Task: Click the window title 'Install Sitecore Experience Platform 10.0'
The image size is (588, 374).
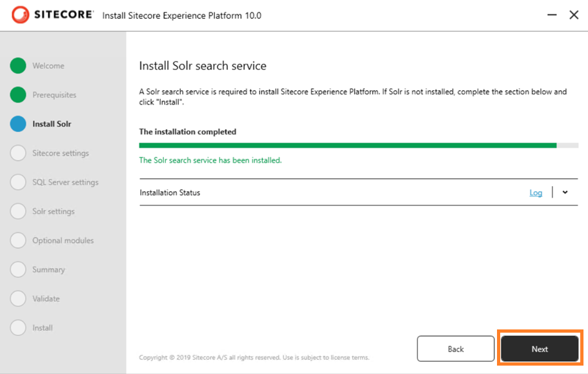Action: tap(182, 16)
